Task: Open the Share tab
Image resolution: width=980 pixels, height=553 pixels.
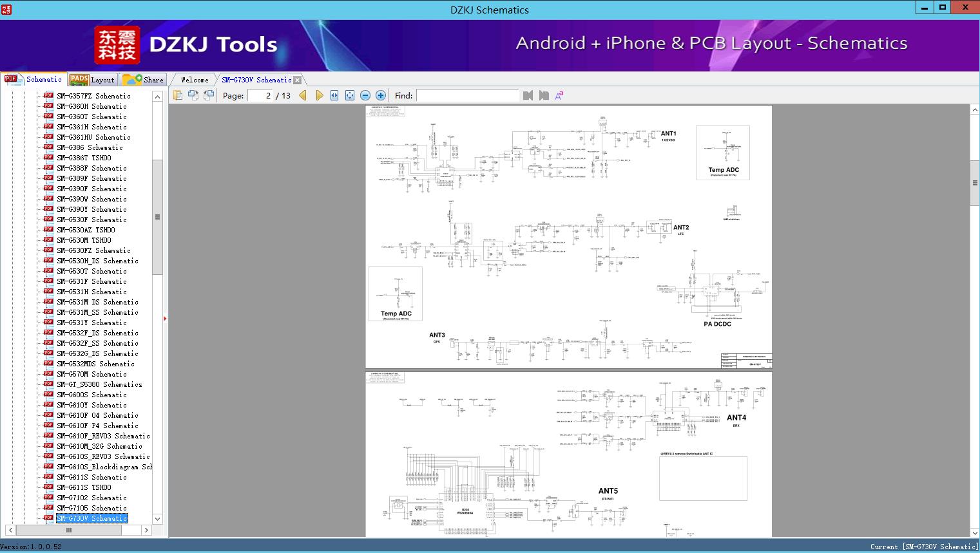Action: pyautogui.click(x=144, y=80)
